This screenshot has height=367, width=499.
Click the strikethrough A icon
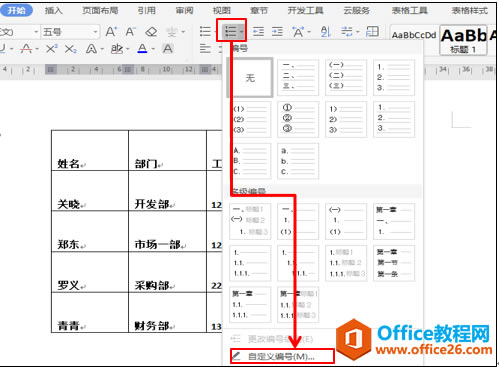(26, 49)
